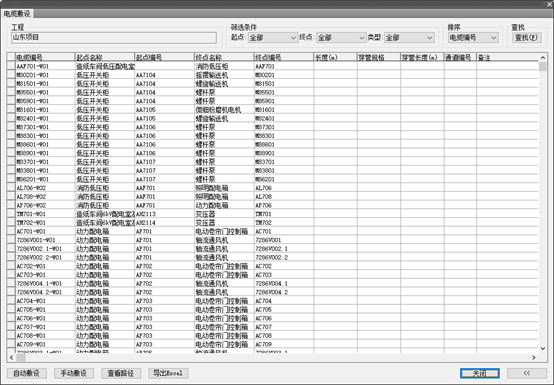Click the 查找(F) search button
This screenshot has height=385, width=554.
[526, 37]
